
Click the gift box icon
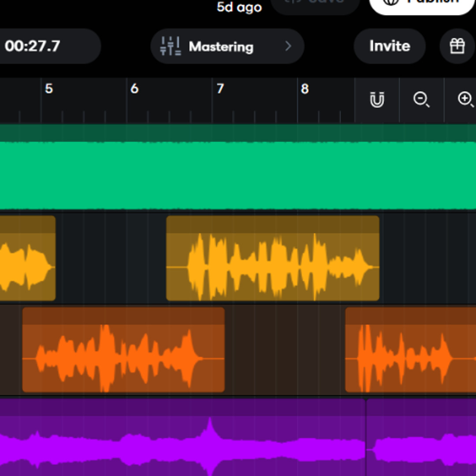point(457,46)
